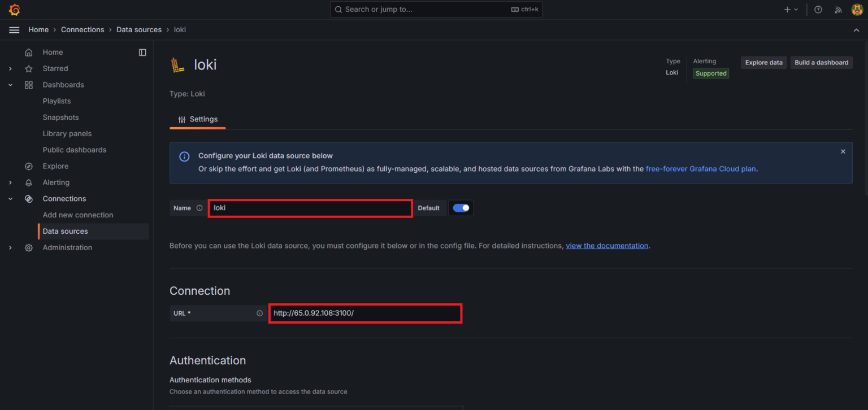Open Data sources from the breadcrumb
The width and height of the screenshot is (868, 410).
[139, 29]
